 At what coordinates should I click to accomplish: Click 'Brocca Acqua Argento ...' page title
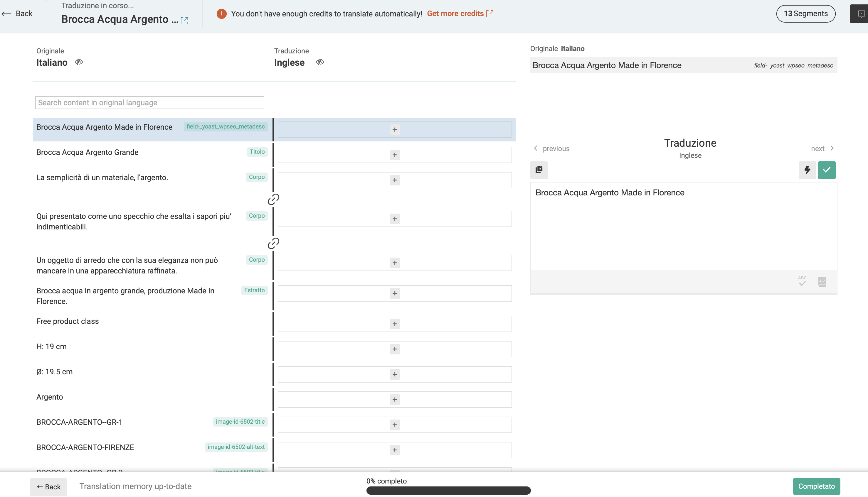[120, 19]
